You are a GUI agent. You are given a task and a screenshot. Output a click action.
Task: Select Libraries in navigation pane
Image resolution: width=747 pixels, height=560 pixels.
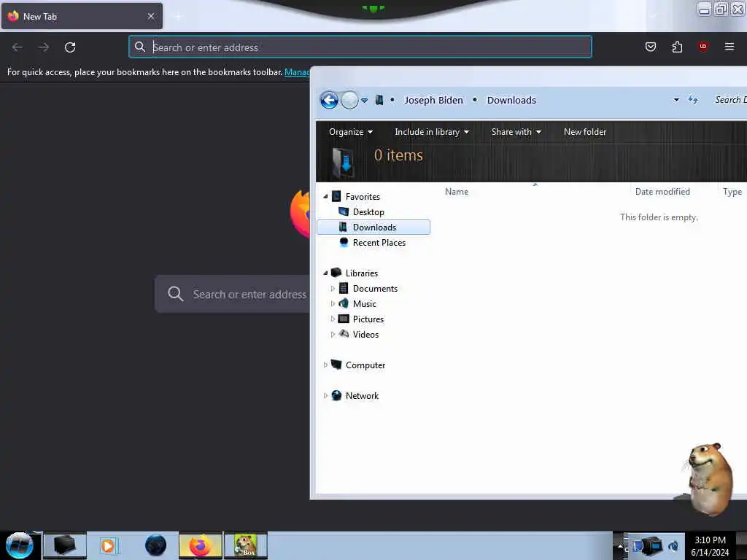point(362,273)
